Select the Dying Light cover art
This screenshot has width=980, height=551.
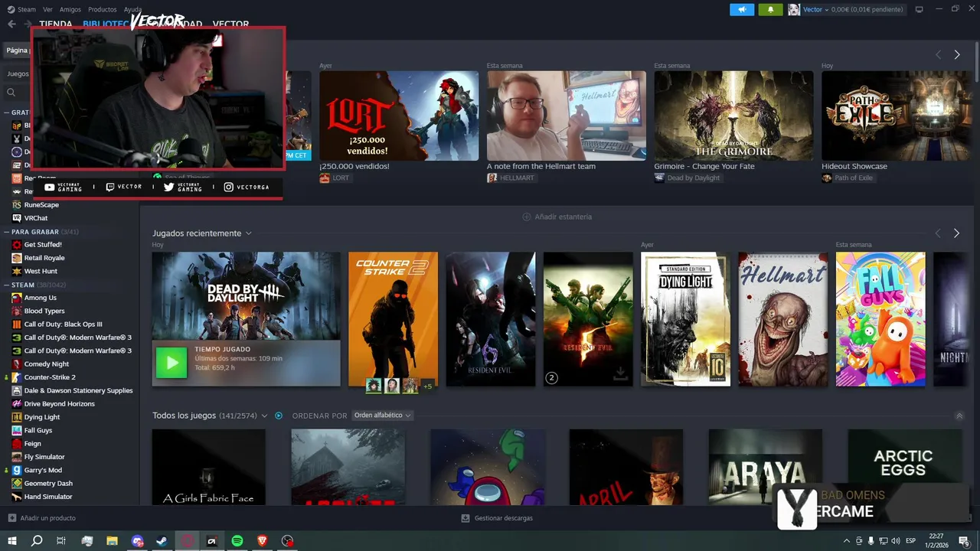click(x=685, y=319)
